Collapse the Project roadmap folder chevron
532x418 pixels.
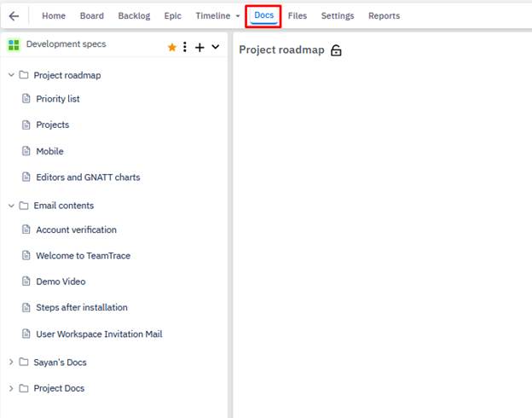pos(11,75)
